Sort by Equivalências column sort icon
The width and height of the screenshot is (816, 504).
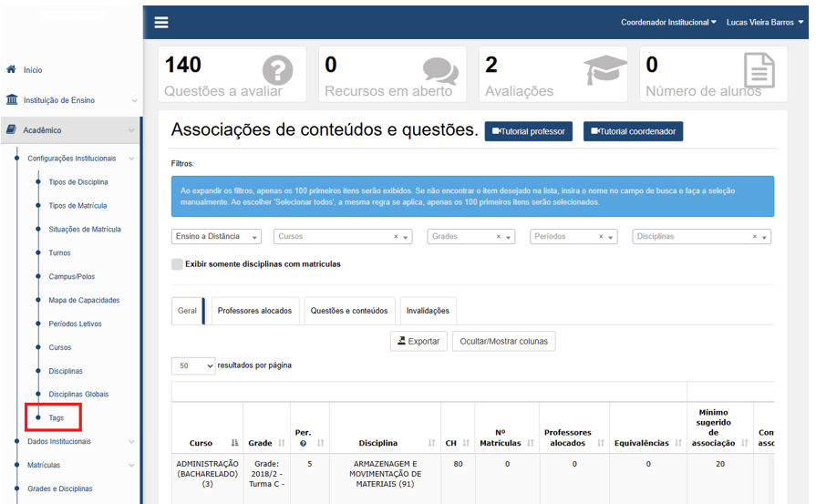tap(678, 443)
